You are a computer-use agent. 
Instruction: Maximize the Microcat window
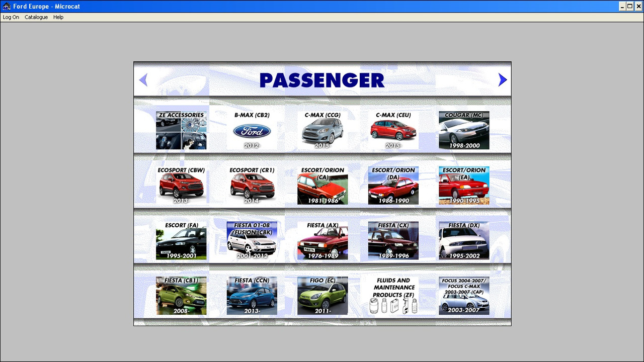point(630,7)
